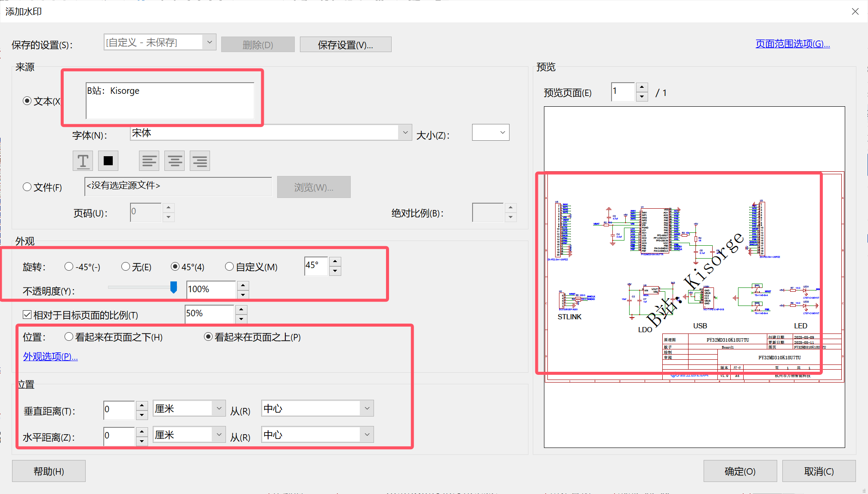
Task: Open appearance options link
Action: (x=50, y=357)
